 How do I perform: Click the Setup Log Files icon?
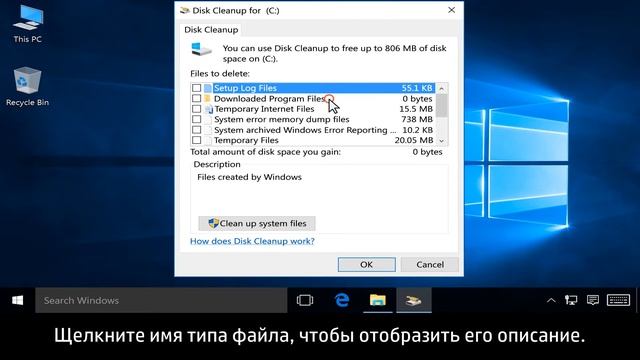point(208,88)
